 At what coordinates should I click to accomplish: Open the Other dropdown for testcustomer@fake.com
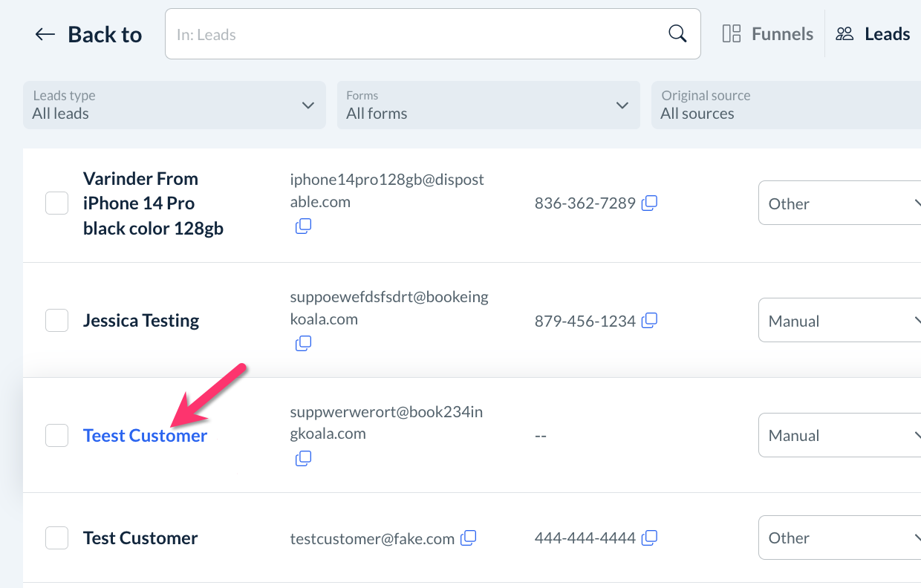tap(839, 538)
